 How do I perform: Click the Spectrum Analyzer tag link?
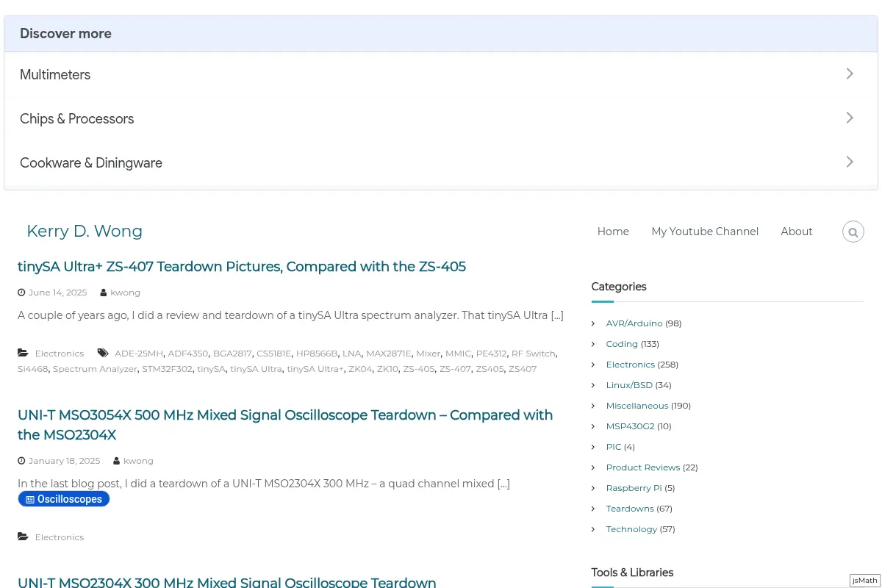pyautogui.click(x=95, y=369)
